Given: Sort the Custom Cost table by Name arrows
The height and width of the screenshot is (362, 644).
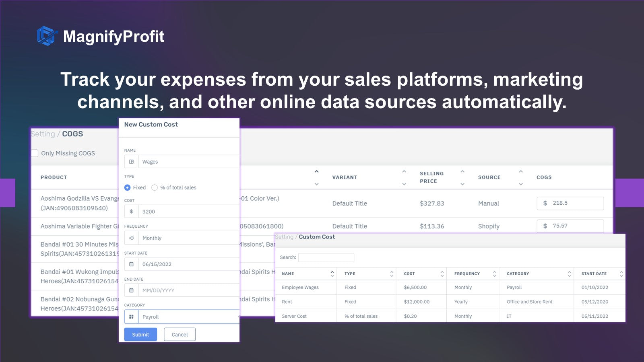Looking at the screenshot, I should 332,274.
